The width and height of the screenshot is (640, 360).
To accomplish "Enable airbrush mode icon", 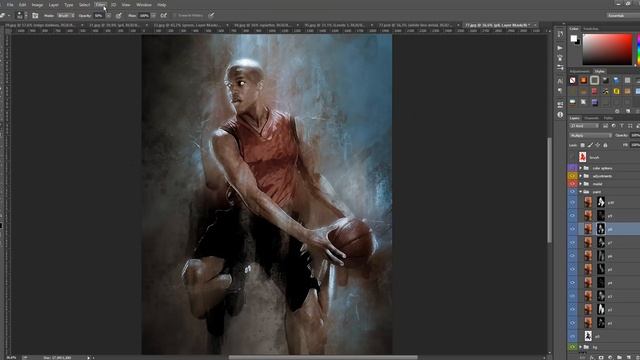I will pyautogui.click(x=163, y=16).
